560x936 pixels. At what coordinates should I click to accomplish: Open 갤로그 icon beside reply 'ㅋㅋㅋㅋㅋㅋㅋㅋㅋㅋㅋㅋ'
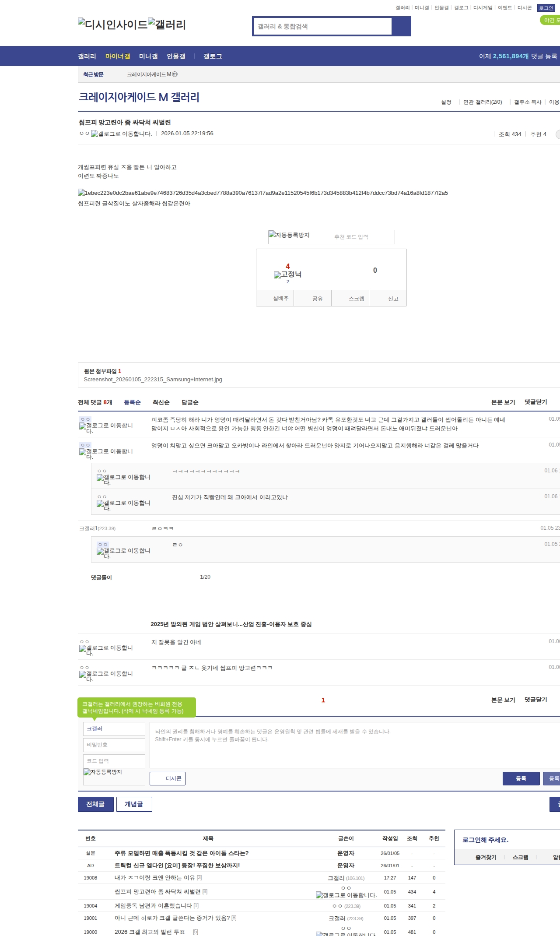[123, 479]
